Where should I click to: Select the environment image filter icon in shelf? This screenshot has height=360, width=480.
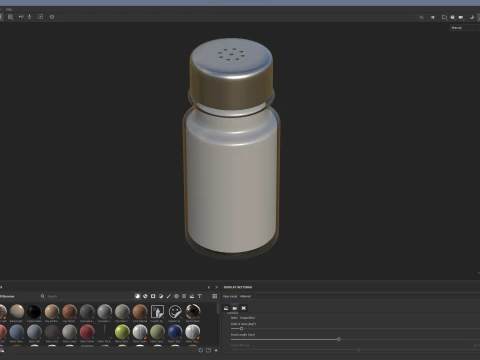[x=192, y=296]
